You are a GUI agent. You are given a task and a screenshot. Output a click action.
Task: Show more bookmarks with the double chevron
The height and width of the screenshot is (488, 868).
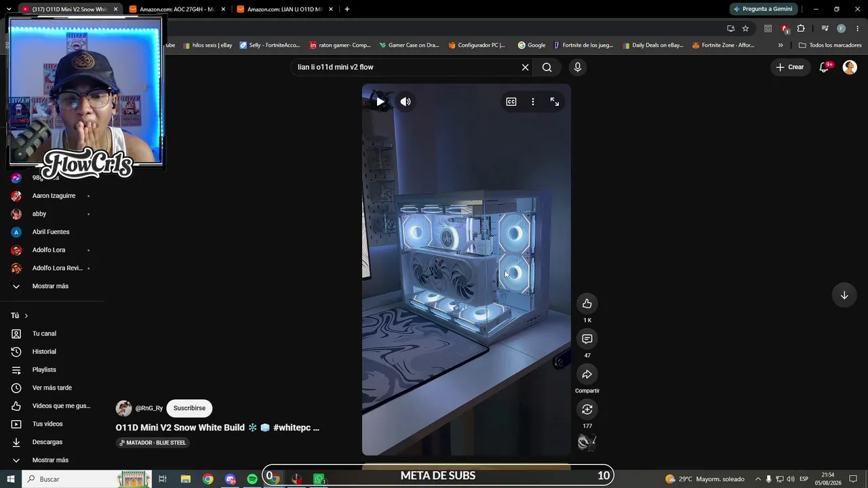pyautogui.click(x=781, y=45)
